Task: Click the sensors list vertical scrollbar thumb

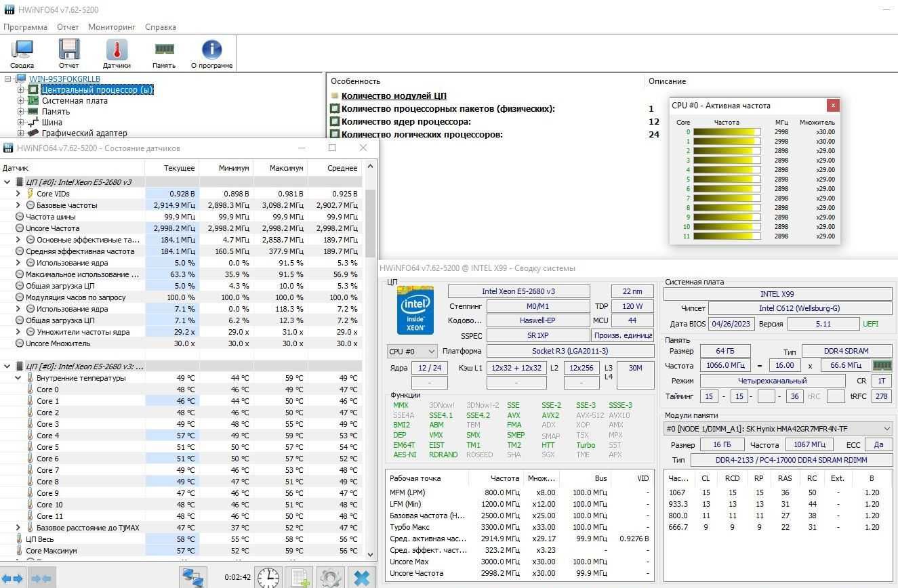Action: (370, 224)
